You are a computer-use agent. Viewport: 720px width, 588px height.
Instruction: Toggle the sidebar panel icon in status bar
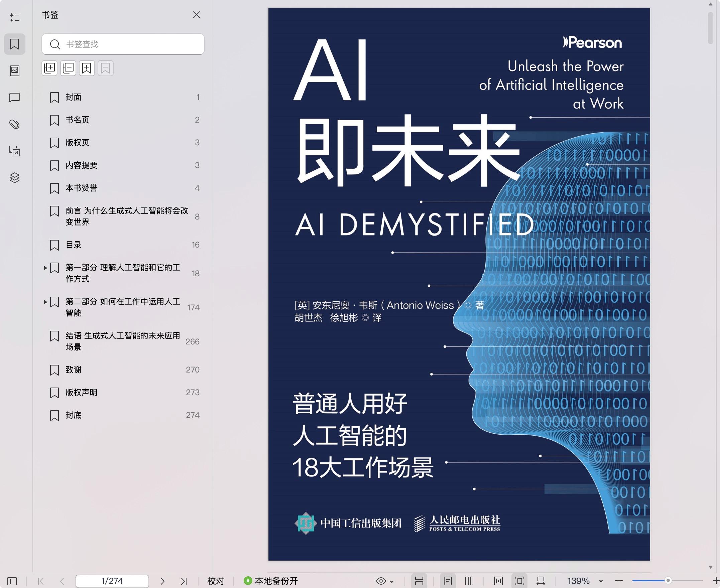pyautogui.click(x=12, y=581)
